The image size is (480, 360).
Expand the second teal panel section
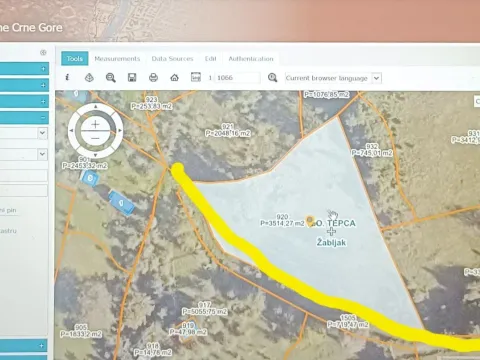43,85
